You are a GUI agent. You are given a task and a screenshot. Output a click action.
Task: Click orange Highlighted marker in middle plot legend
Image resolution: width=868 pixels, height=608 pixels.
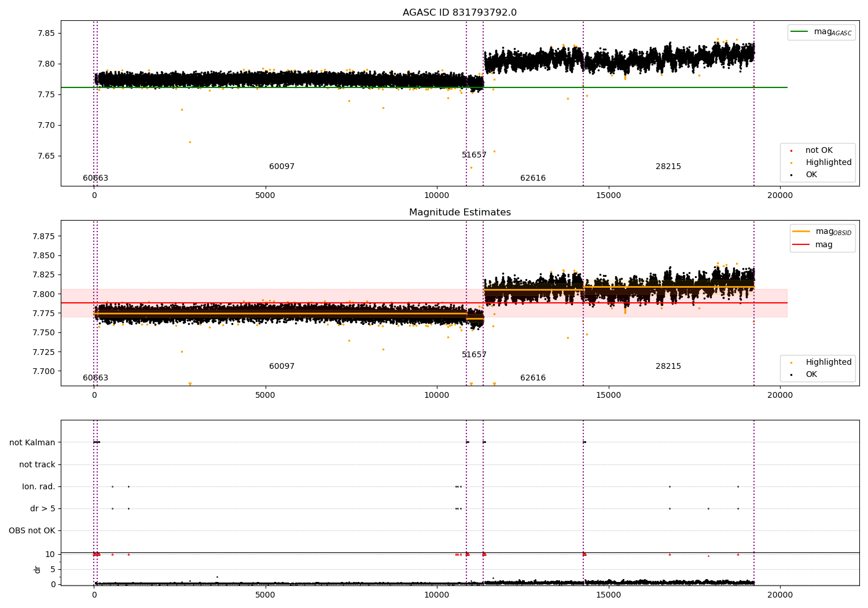click(791, 362)
